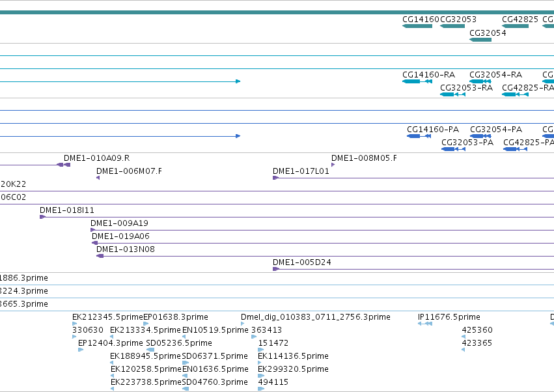This screenshot has width=554, height=392.
Task: Click the EK120258.5prime EST arrow
Action: pyautogui.click(x=112, y=376)
